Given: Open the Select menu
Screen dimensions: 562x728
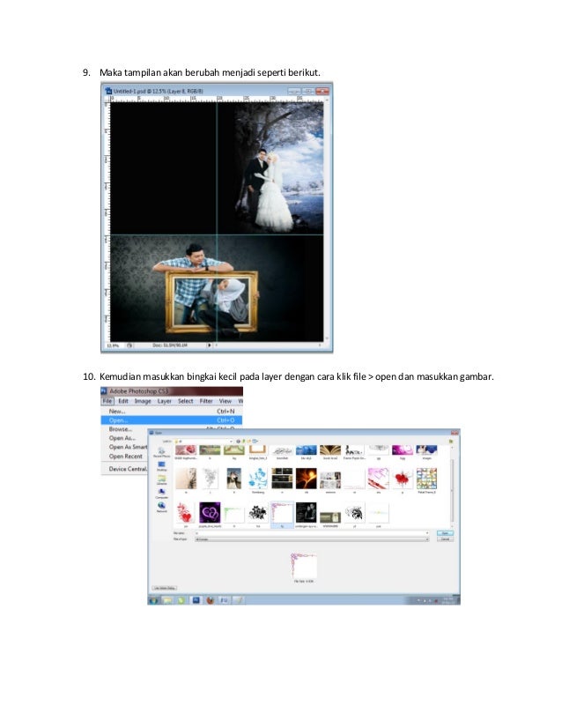Looking at the screenshot, I should coord(185,401).
